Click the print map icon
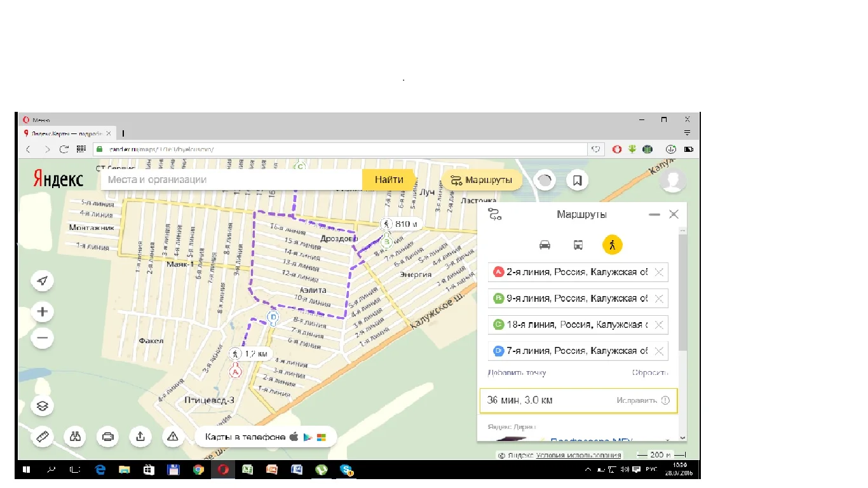 point(108,437)
